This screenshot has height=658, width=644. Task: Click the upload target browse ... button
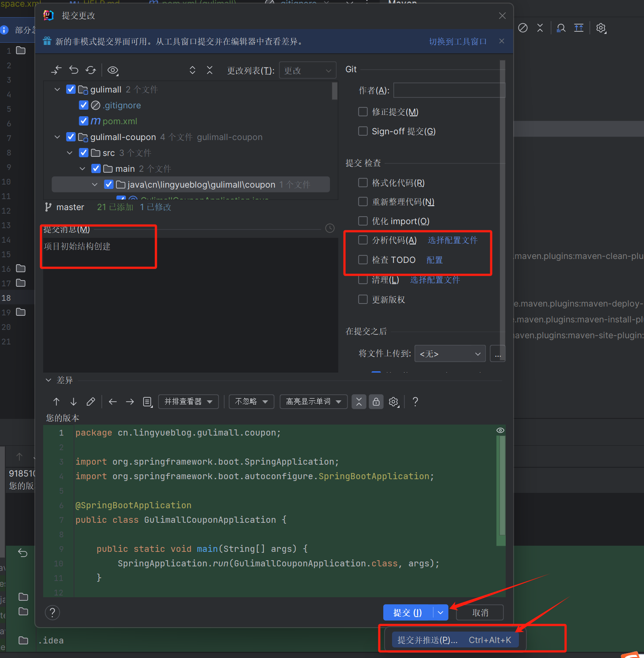[x=498, y=354]
